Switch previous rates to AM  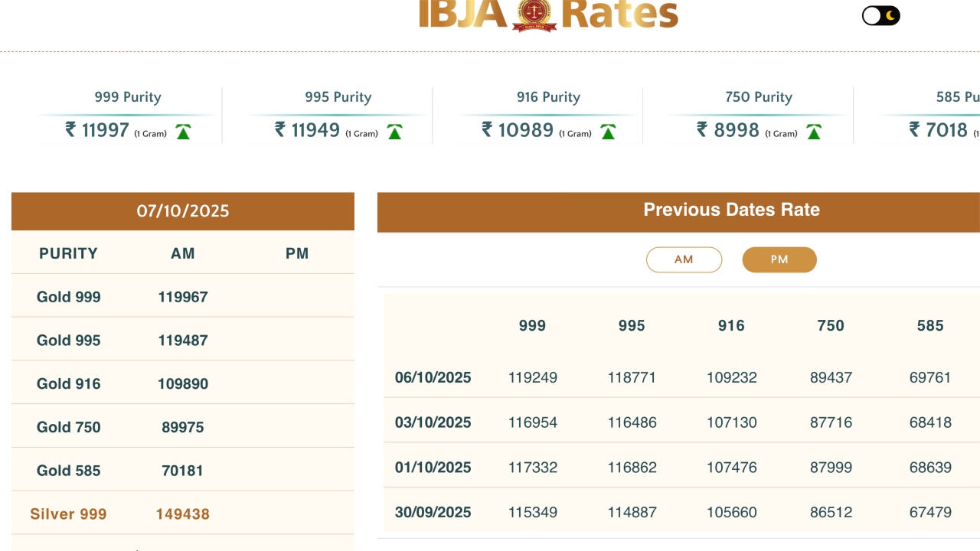(684, 260)
